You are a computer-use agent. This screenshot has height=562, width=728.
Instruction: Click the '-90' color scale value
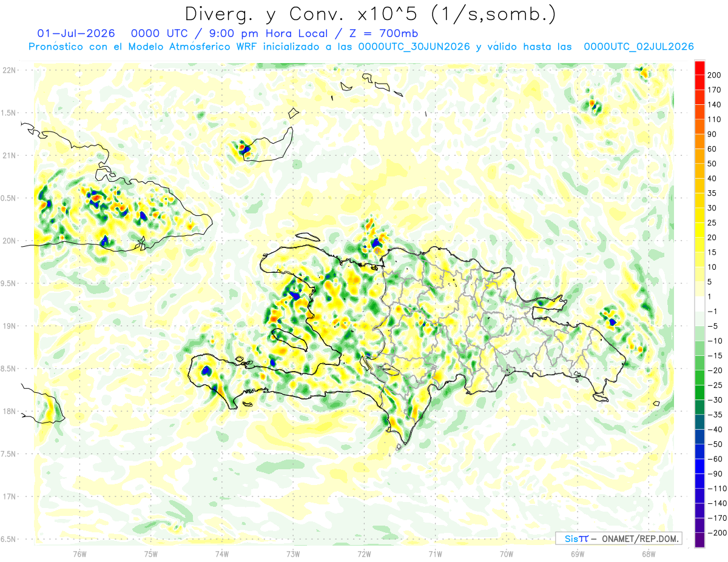click(x=716, y=473)
